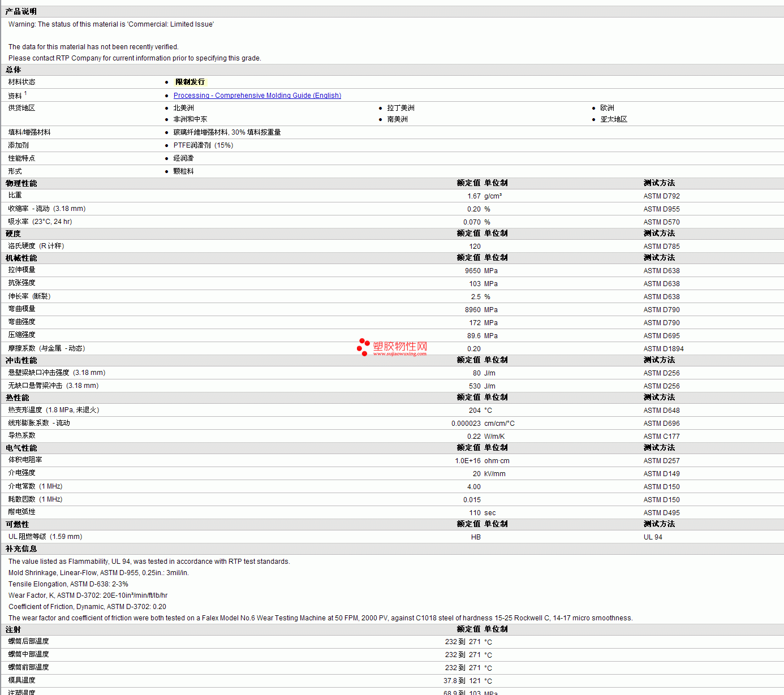
Task: Select the 产品说明 section header
Action: [21, 11]
